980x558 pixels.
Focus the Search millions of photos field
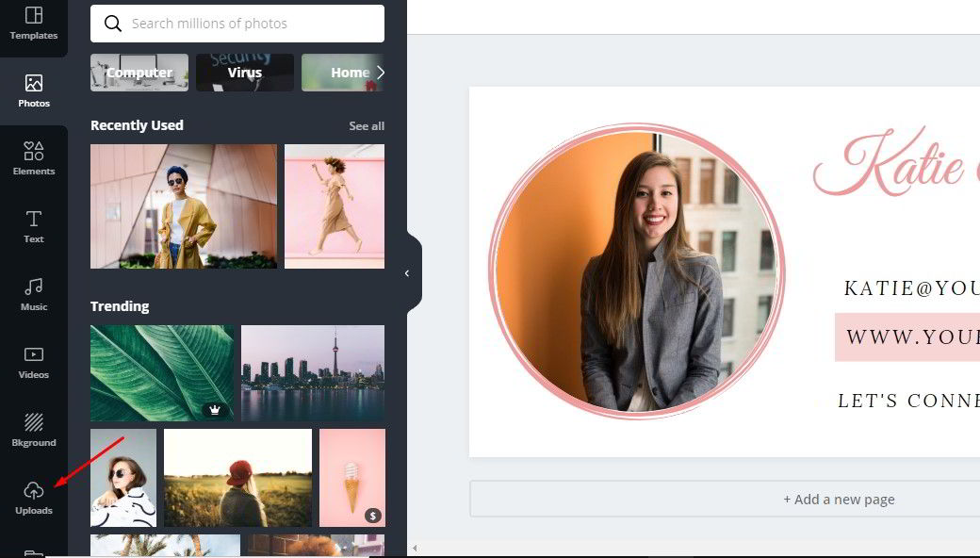coord(237,24)
